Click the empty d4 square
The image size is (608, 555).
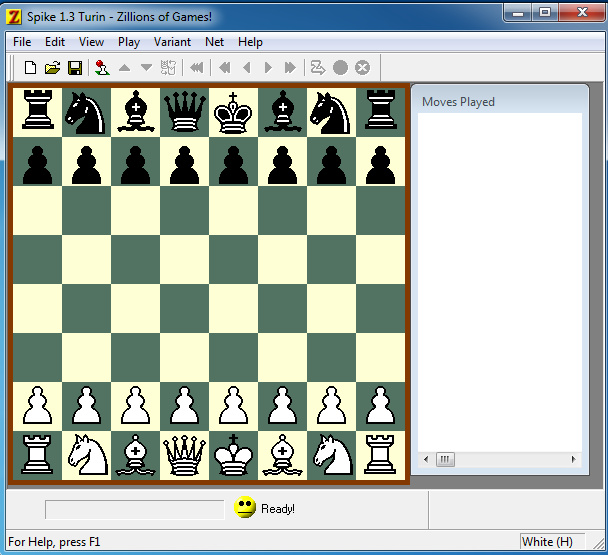pyautogui.click(x=184, y=308)
